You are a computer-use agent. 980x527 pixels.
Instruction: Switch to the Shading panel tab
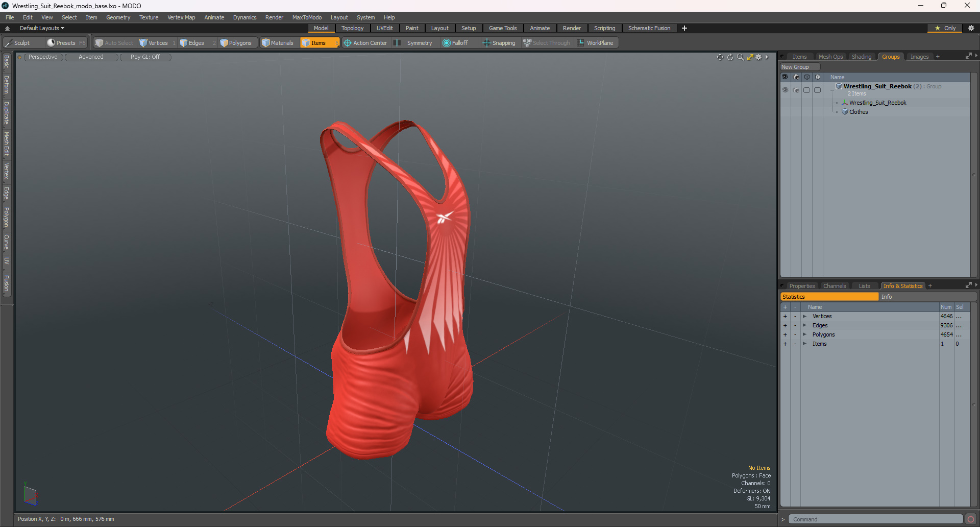[x=861, y=57]
